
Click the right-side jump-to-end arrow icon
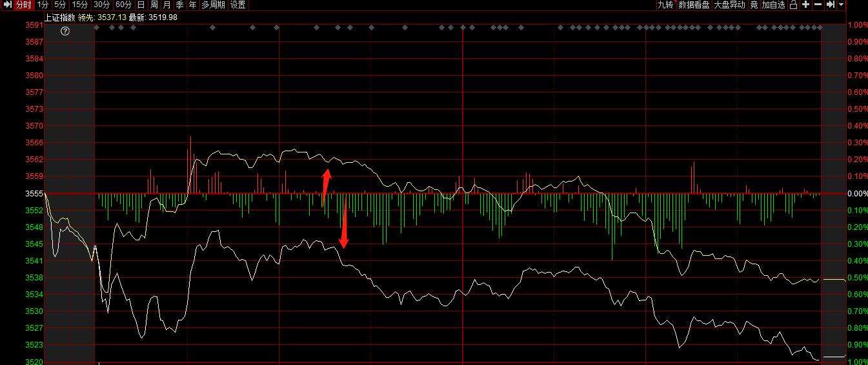click(x=831, y=5)
